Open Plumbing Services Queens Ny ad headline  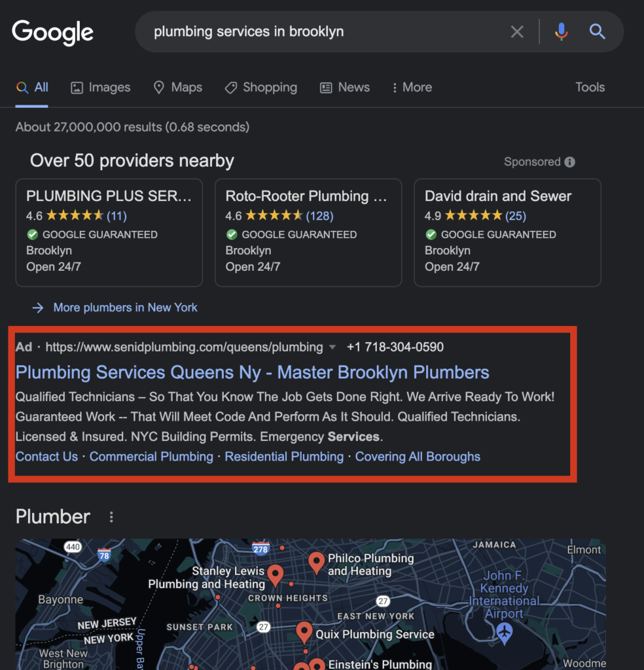(252, 372)
